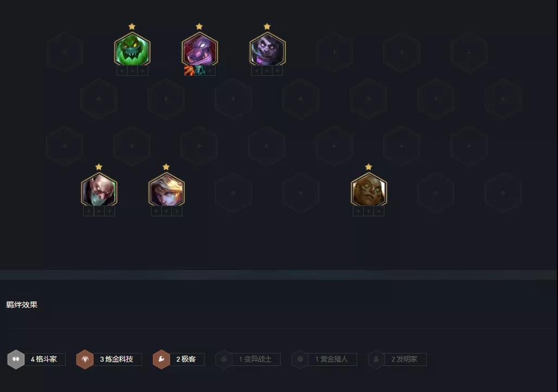The height and width of the screenshot is (392, 558).
Task: Click the star above Zac's portrait
Action: click(132, 27)
